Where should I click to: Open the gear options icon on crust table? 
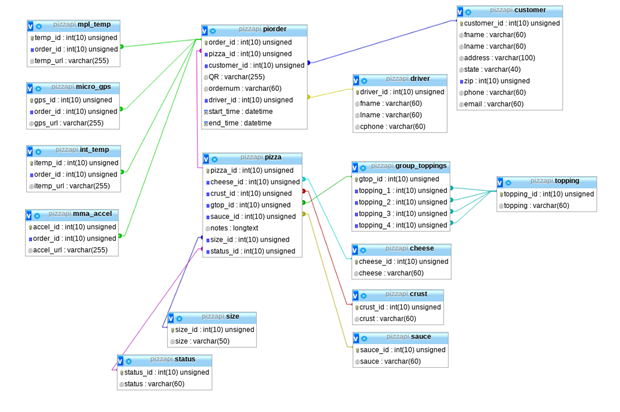pyautogui.click(x=363, y=296)
